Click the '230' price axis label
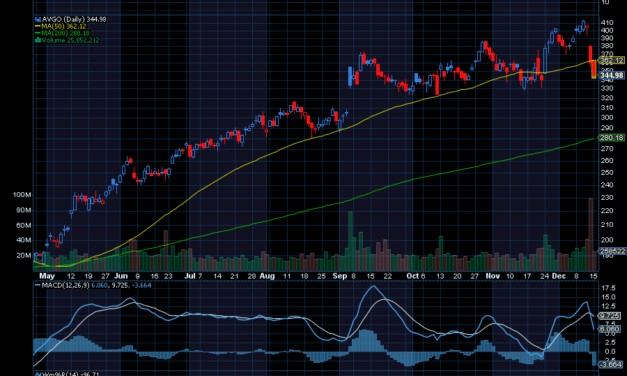This screenshot has width=627, height=376. (x=607, y=198)
